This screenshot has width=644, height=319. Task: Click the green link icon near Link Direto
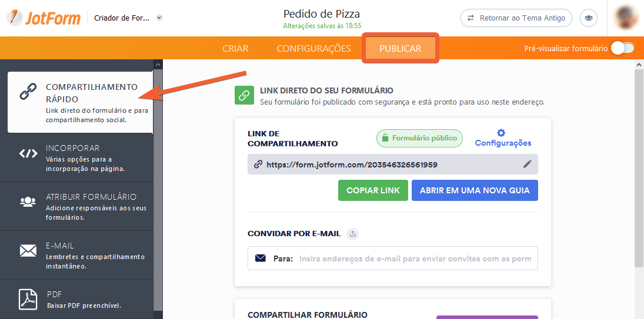coord(245,95)
